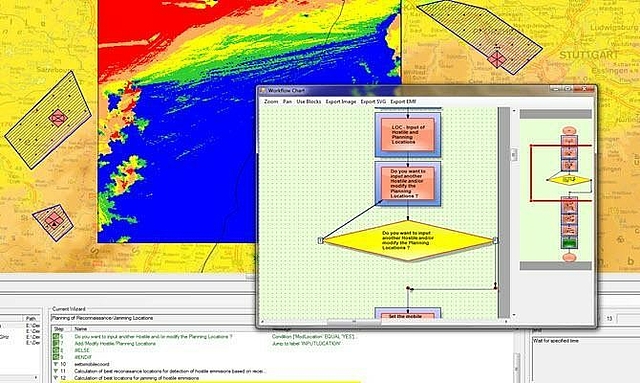The height and width of the screenshot is (383, 640).
Task: Click the green icon beside step 7
Action: [x=56, y=343]
